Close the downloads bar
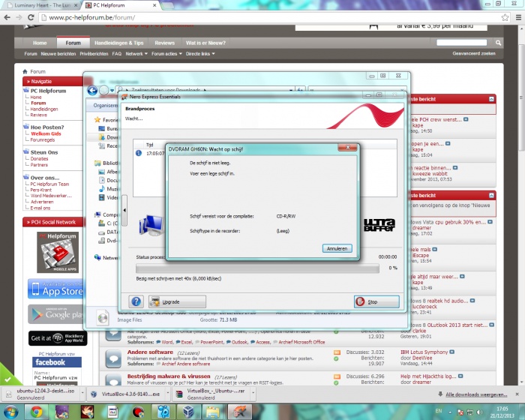Viewport: 525px width, 420px height. [x=517, y=394]
